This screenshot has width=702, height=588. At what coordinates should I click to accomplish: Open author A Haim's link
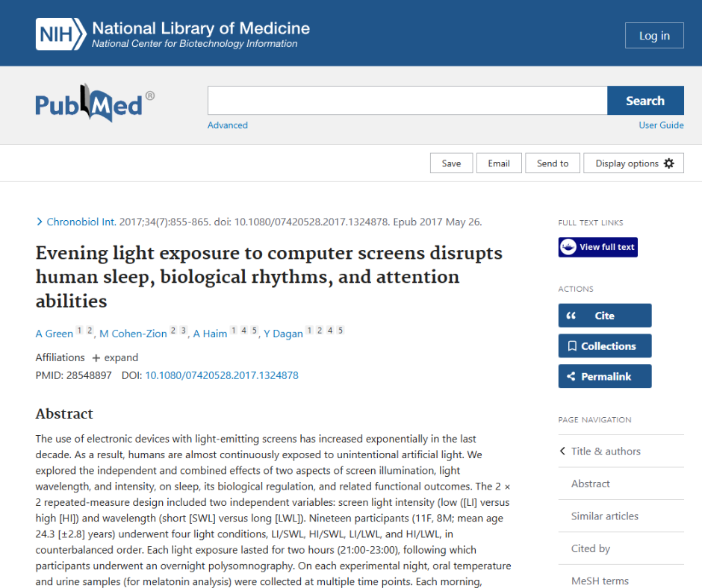click(210, 334)
